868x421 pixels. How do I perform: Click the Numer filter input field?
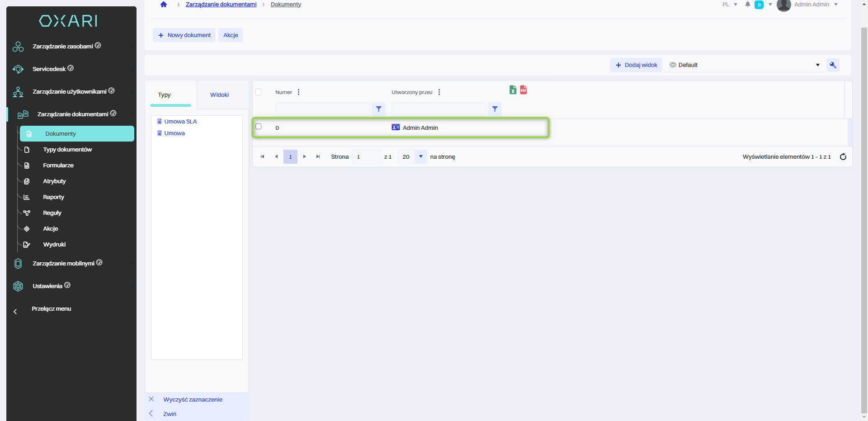[x=323, y=109]
